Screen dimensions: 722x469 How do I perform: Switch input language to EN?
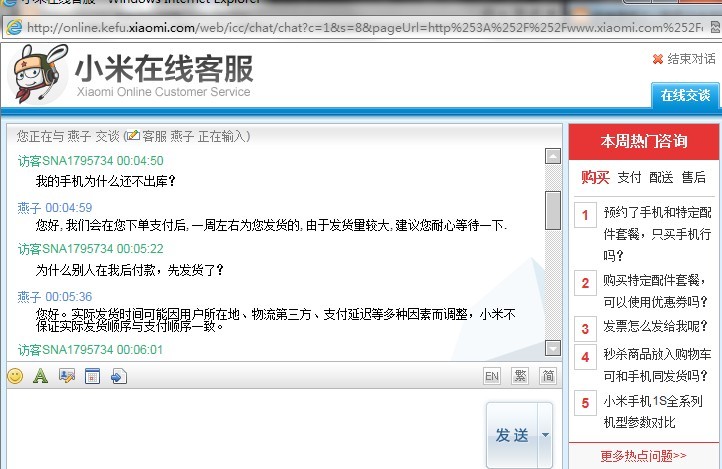(492, 376)
